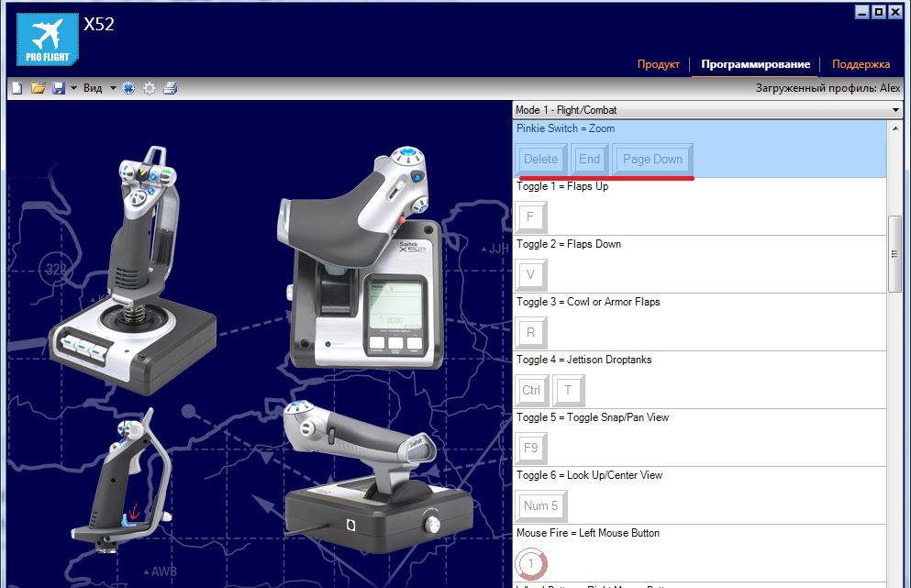Open settings via the gear icon
Screen dimensions: 911x588
[x=150, y=88]
